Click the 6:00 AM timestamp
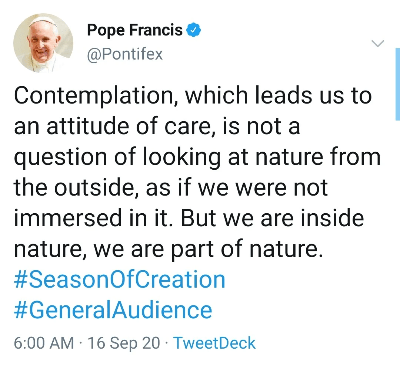This screenshot has width=400, height=366. pos(44,343)
